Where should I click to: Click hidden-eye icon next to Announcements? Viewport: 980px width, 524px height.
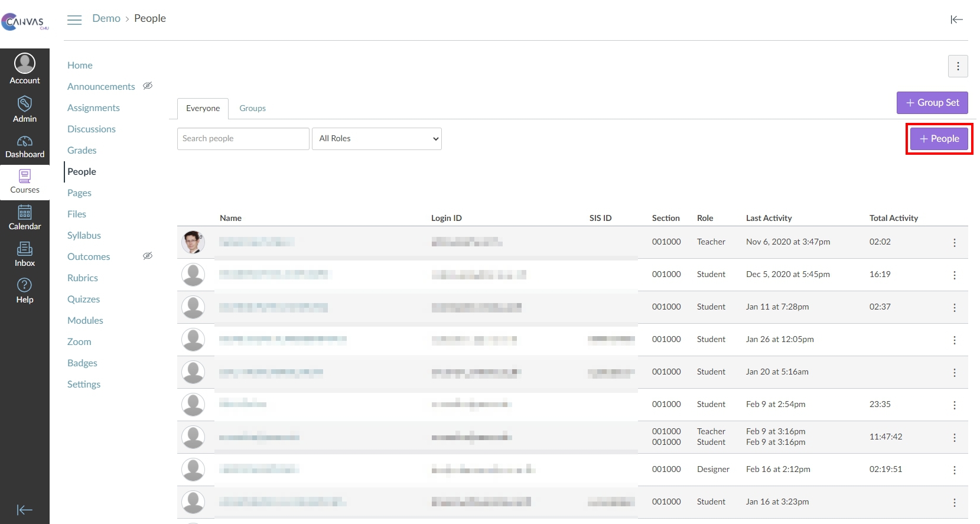pyautogui.click(x=148, y=86)
